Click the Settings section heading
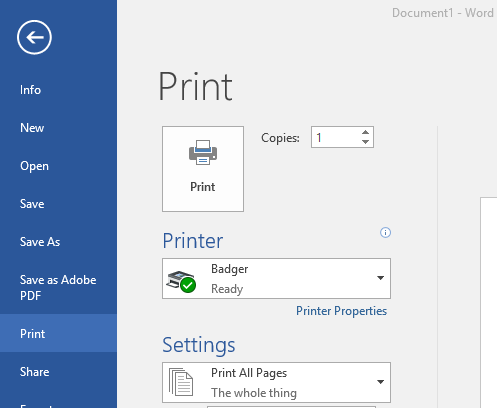This screenshot has width=497, height=408. pyautogui.click(x=199, y=345)
